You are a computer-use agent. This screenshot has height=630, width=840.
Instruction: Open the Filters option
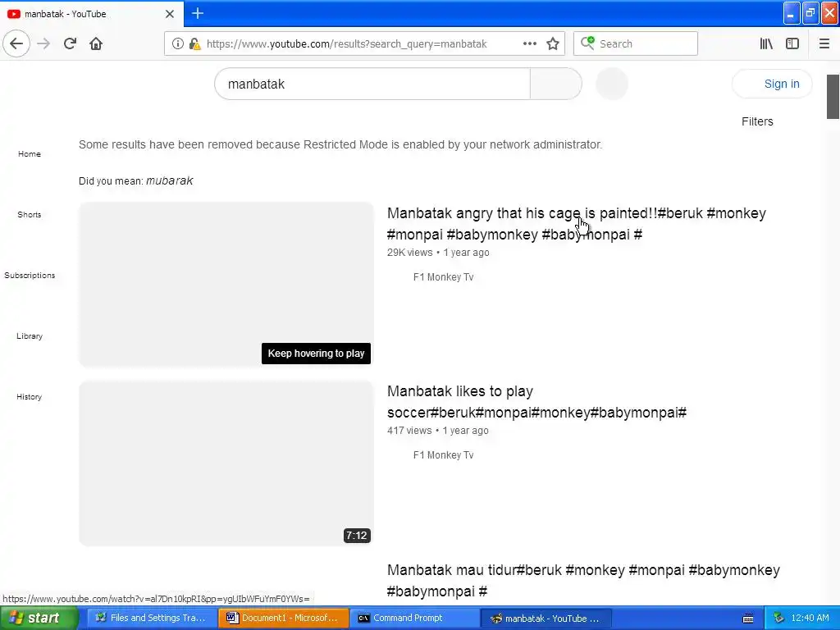[757, 121]
